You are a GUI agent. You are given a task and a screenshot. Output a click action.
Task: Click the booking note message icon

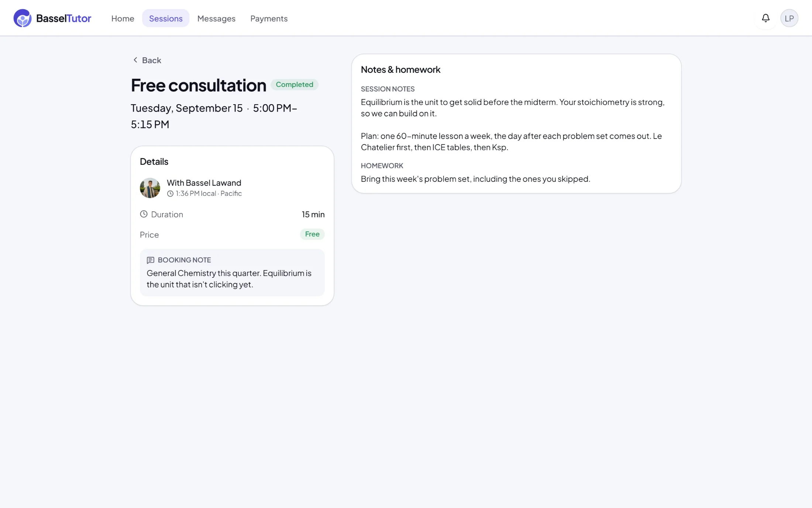150,260
